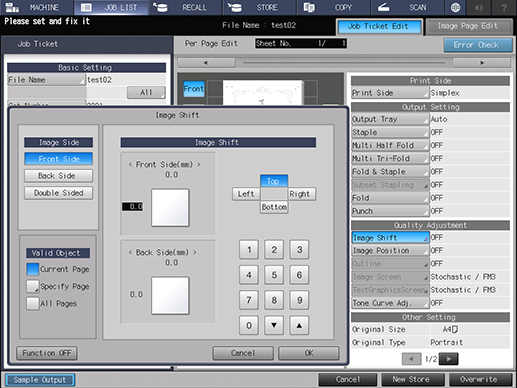Tap keypad number 9
517x388 pixels.
(299, 300)
